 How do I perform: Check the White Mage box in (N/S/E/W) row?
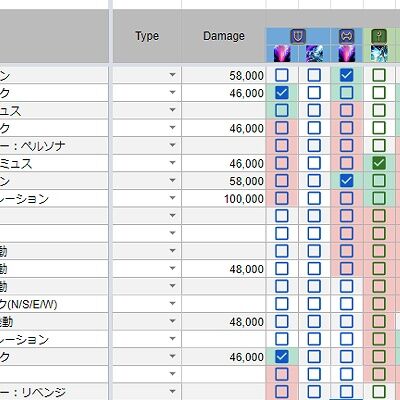tap(379, 304)
